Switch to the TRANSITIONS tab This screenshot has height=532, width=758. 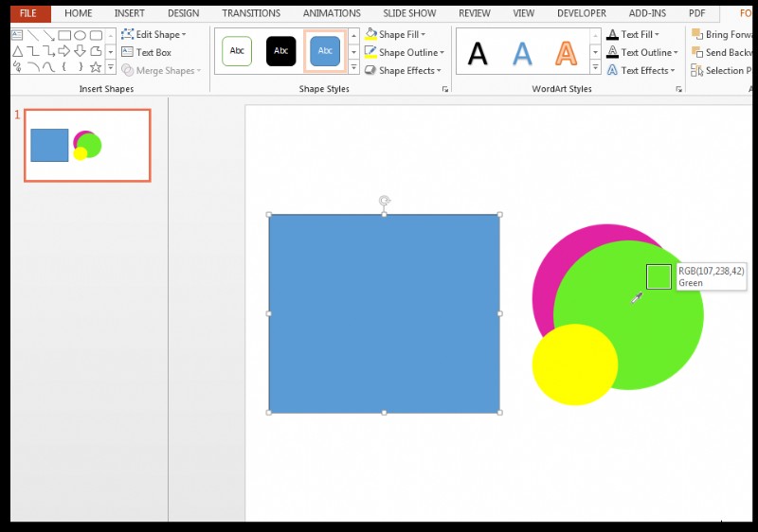(x=251, y=13)
